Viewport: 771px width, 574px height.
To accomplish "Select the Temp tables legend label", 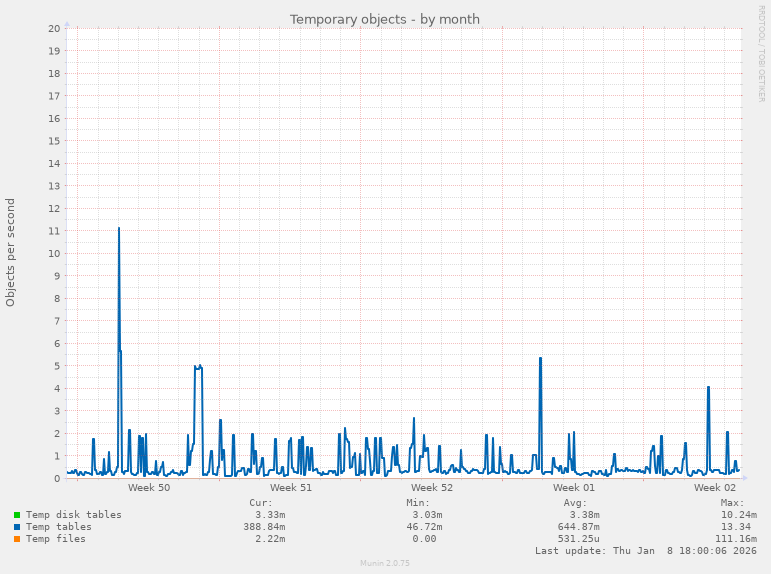I will point(58,527).
